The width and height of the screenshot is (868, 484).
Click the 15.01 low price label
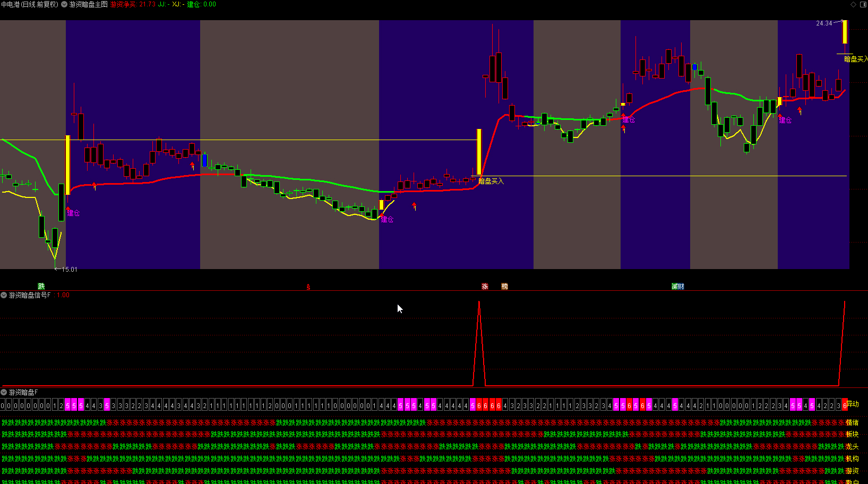[x=69, y=270]
